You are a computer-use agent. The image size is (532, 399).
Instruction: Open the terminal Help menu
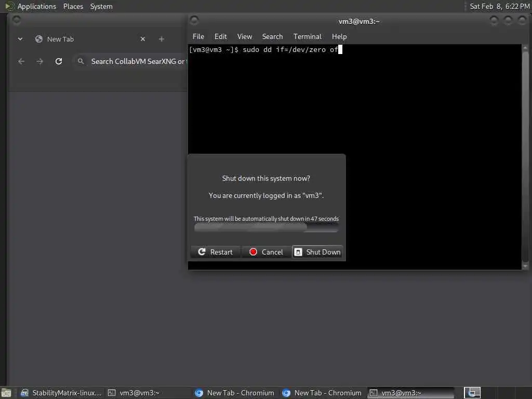tap(339, 37)
